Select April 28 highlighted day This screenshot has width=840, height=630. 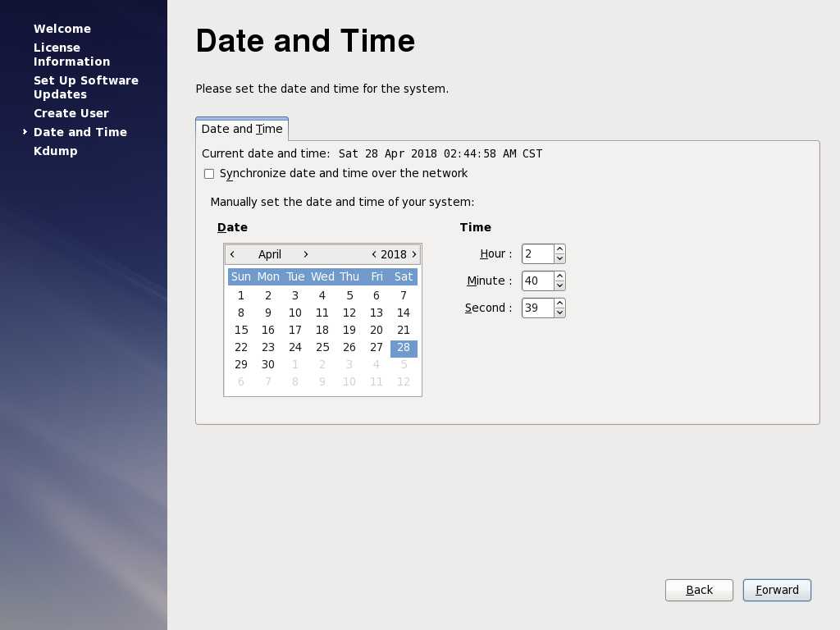pos(404,348)
